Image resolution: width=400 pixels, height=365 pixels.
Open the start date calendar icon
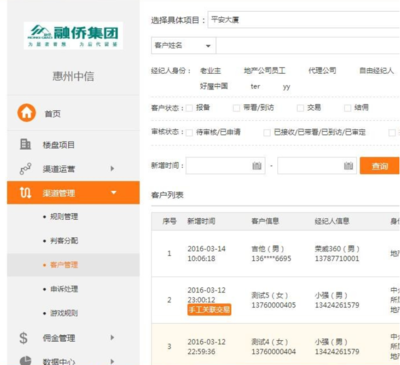pos(257,166)
